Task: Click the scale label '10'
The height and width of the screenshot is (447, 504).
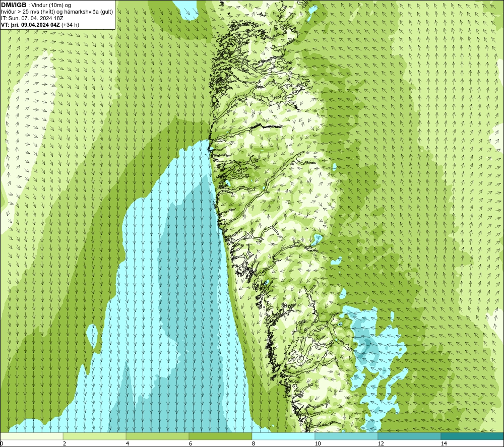Action: coord(318,443)
